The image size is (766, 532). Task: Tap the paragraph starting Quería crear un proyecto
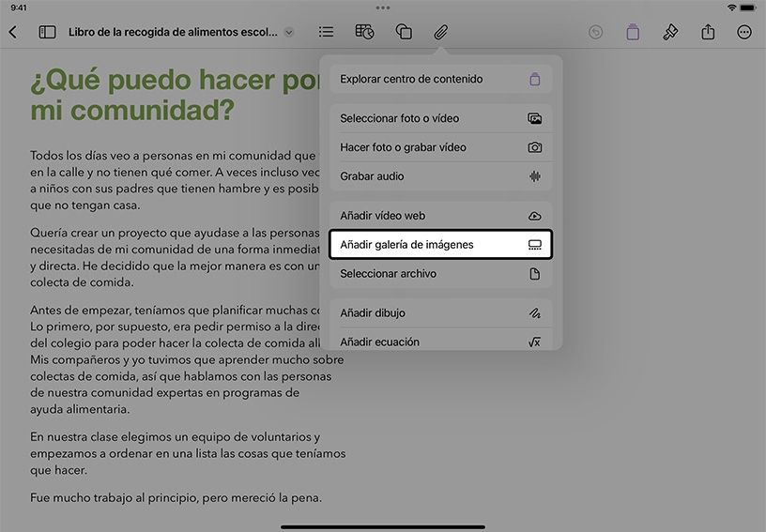click(x=175, y=257)
